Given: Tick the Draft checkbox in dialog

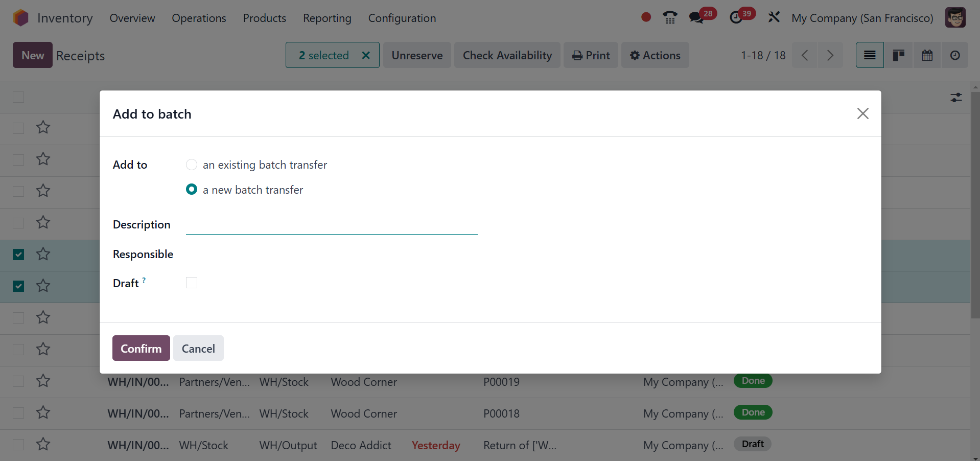Looking at the screenshot, I should click(x=192, y=283).
